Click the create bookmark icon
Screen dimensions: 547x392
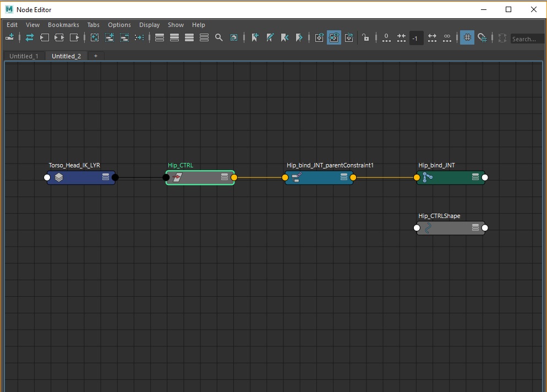pyautogui.click(x=255, y=37)
